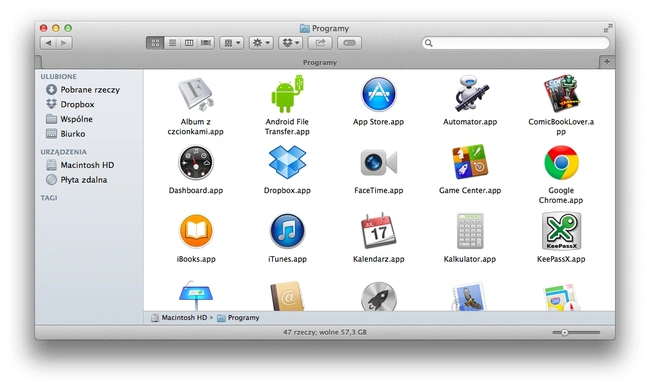Switch to list view
Screen dimensions: 650x388
[172, 43]
